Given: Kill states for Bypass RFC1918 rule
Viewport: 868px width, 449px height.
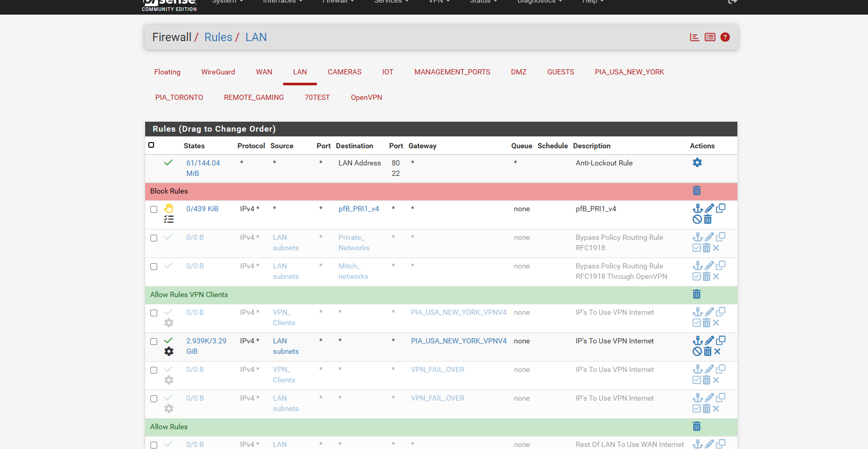Looking at the screenshot, I should click(716, 248).
